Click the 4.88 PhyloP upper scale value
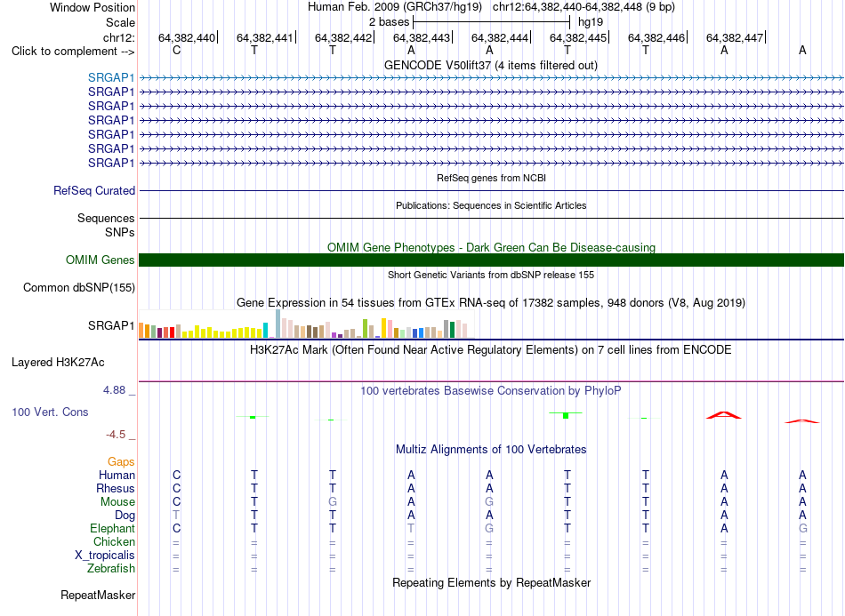This screenshot has width=845, height=616. click(x=114, y=390)
